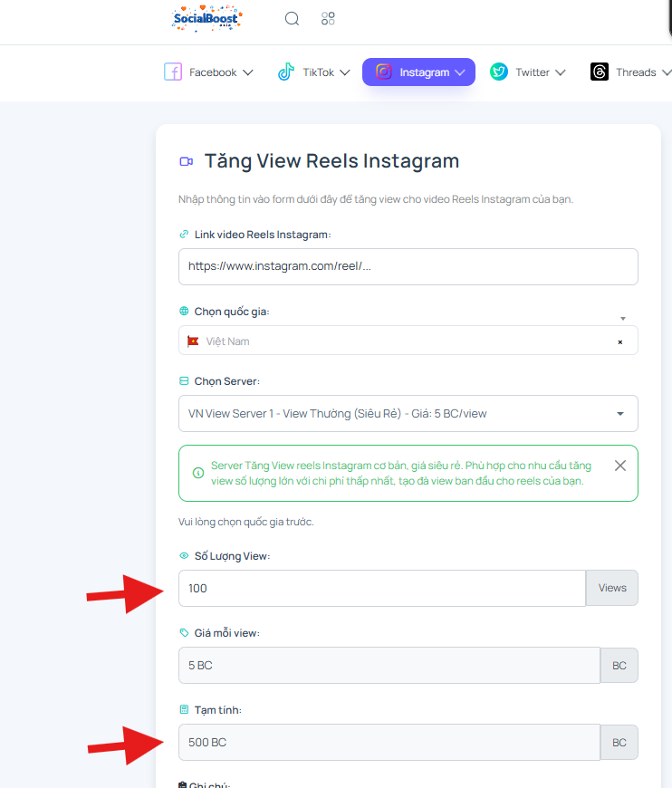Clear the selected Việt Nam country
The height and width of the screenshot is (788, 672).
tap(620, 341)
